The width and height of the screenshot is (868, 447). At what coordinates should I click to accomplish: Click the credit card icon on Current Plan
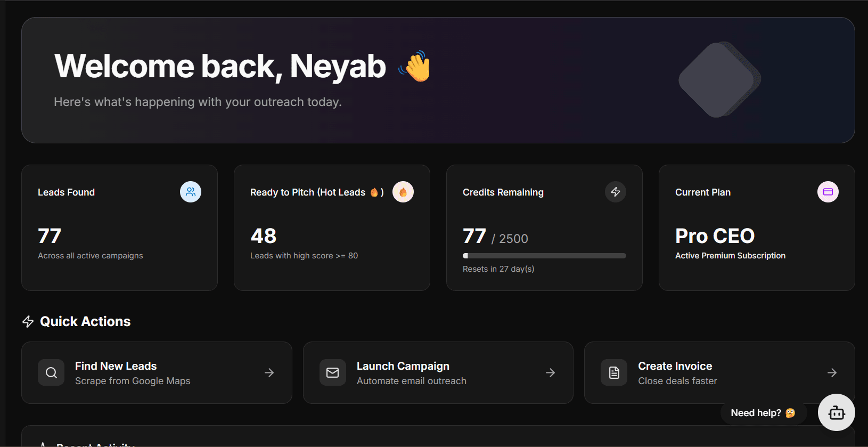click(x=828, y=191)
